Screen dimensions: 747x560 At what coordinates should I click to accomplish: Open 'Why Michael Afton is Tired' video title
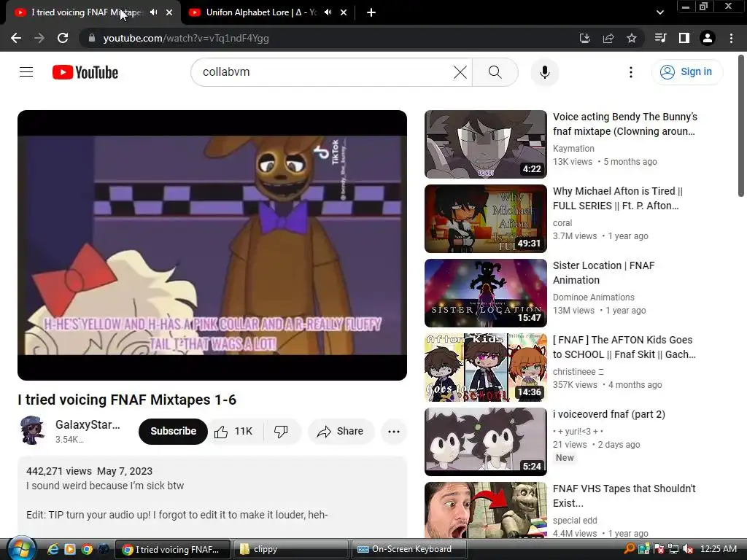618,198
